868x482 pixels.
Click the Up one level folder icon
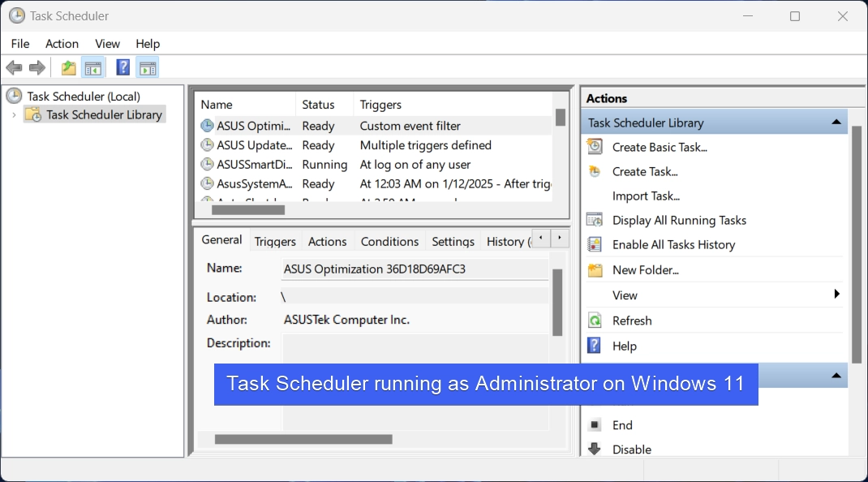tap(68, 68)
